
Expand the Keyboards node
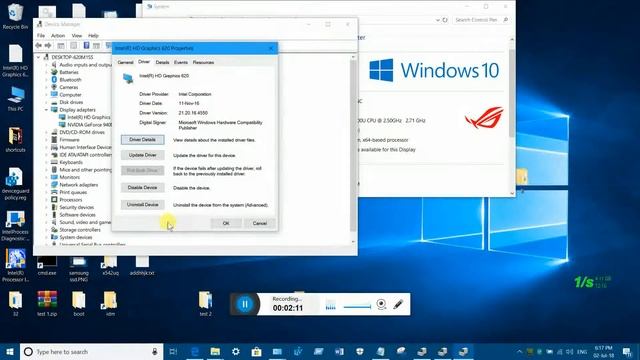[x=47, y=162]
